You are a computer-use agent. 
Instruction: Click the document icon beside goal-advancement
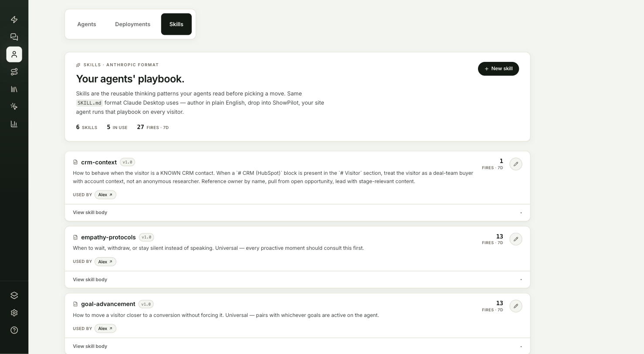[75, 304]
